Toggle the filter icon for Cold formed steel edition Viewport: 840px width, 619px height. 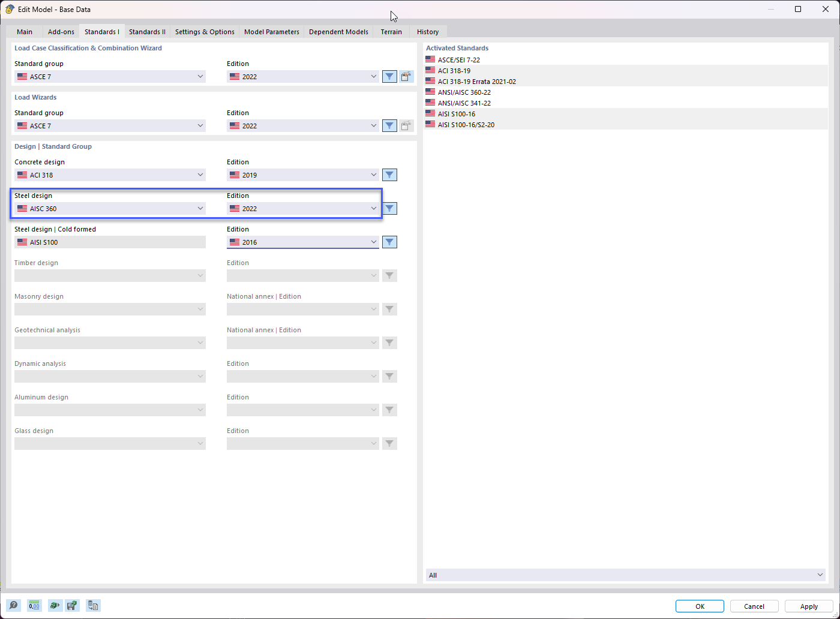[x=389, y=242]
